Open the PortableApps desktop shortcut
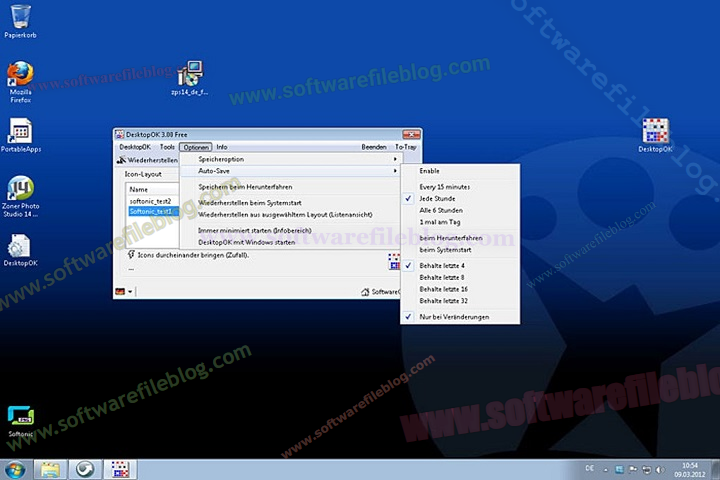 coord(20,131)
